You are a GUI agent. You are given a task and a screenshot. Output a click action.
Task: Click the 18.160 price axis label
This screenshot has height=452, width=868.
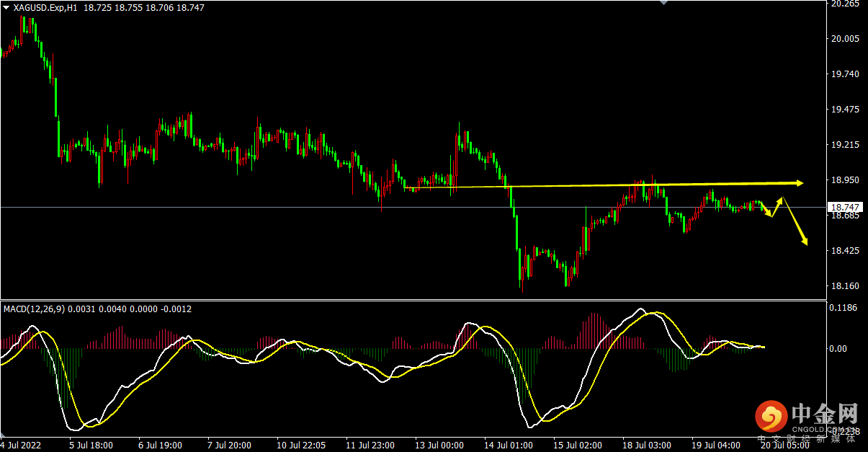[x=845, y=286]
